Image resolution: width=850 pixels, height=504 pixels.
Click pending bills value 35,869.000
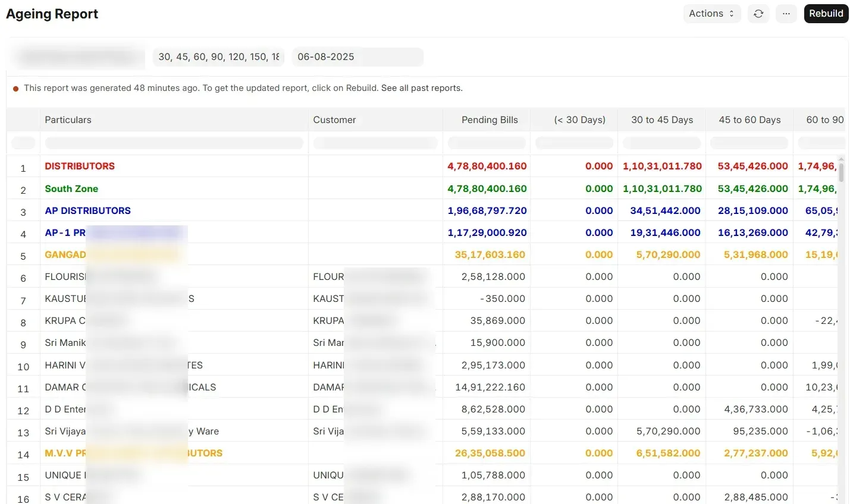tap(497, 320)
